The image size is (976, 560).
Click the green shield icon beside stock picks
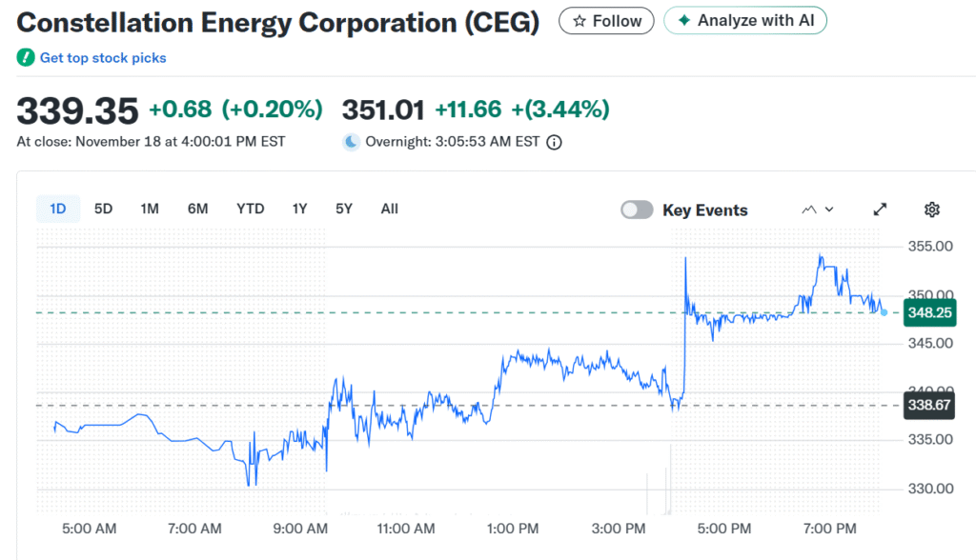[26, 58]
